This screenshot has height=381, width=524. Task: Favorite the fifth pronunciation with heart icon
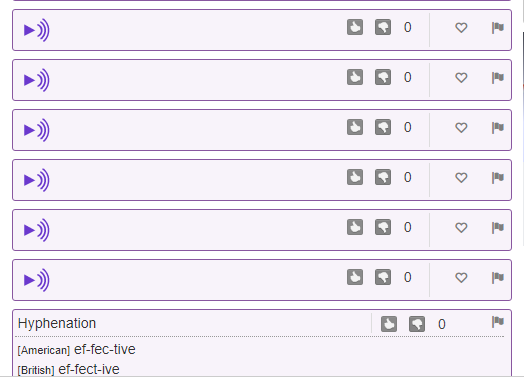[x=461, y=228]
